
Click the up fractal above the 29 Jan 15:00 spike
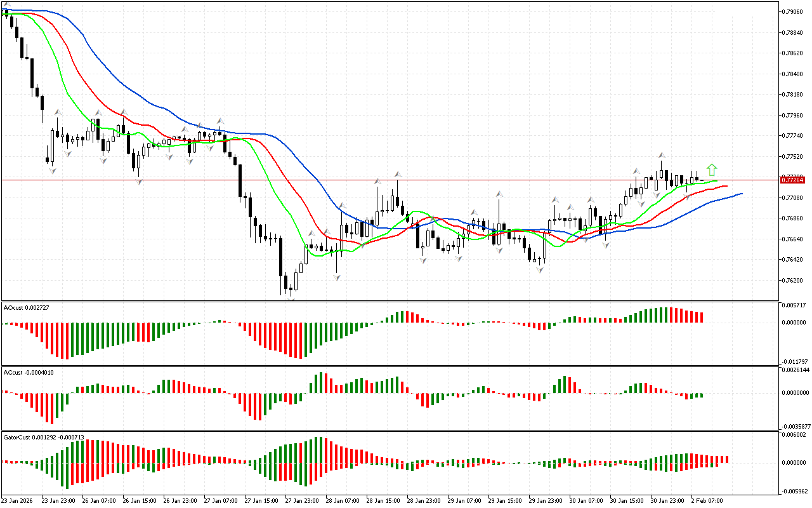[x=499, y=193]
